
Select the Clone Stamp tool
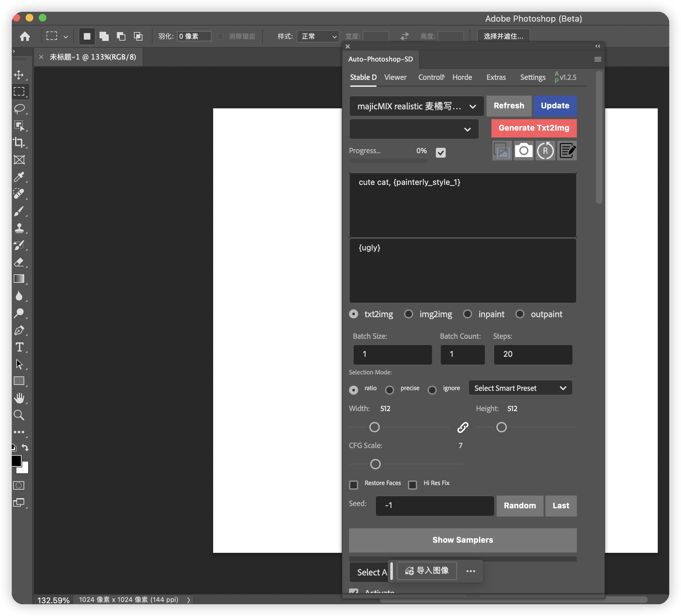point(19,228)
